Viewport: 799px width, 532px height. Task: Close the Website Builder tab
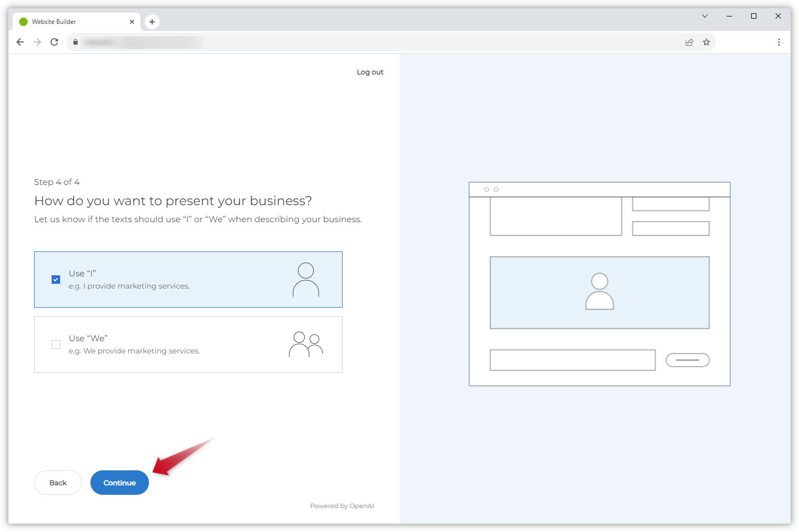pos(132,22)
